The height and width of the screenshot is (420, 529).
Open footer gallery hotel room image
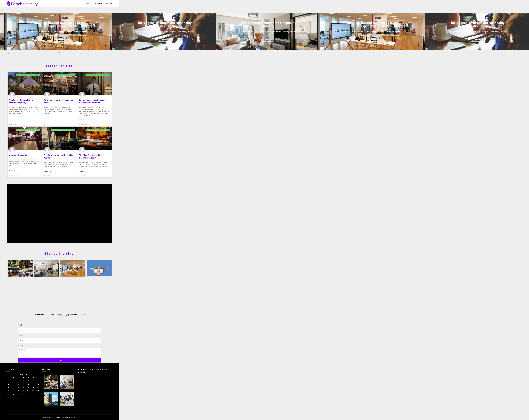point(67,382)
